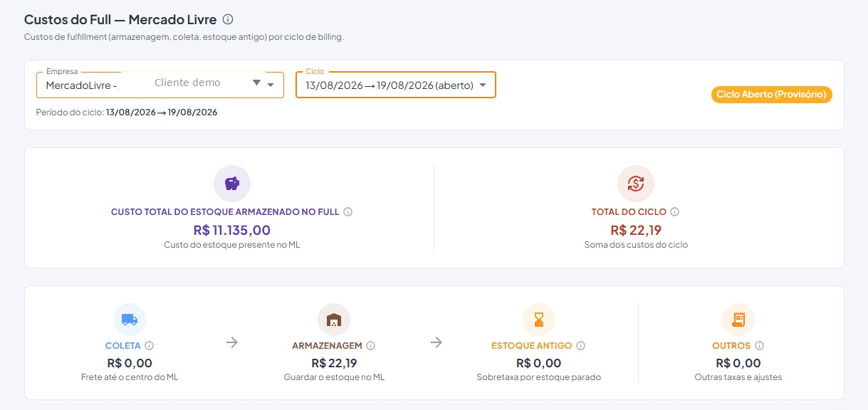Viewport: 868px width, 410px height.
Task: Click the Armazenagem R$ 22,19 value
Action: click(x=334, y=363)
